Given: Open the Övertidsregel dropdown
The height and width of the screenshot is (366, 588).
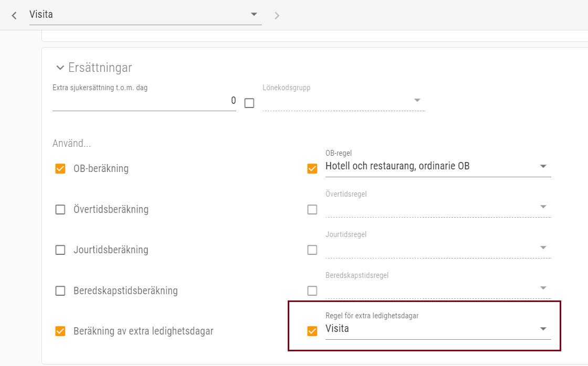Looking at the screenshot, I should click(438, 207).
